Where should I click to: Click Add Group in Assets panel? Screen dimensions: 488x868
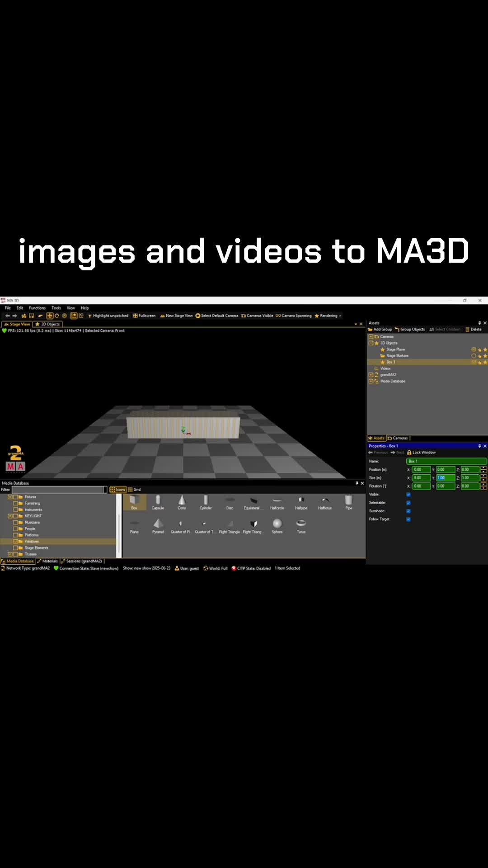[380, 329]
